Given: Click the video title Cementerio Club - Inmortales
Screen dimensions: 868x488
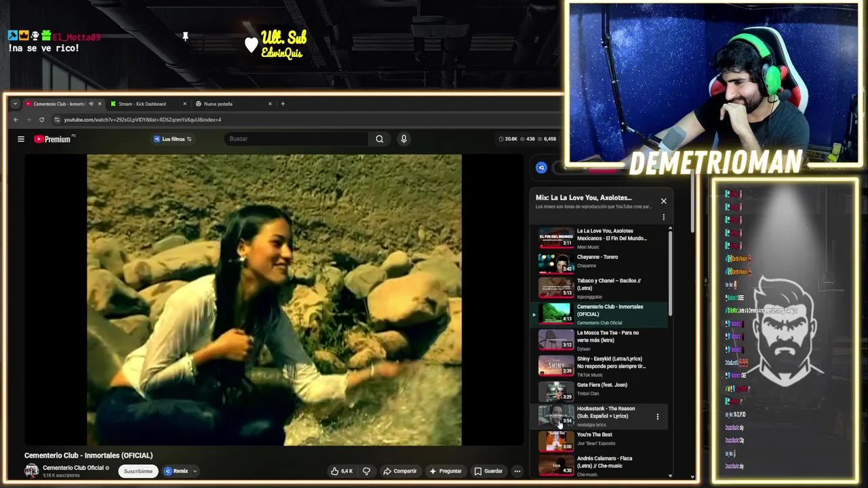Looking at the screenshot, I should coord(89,455).
